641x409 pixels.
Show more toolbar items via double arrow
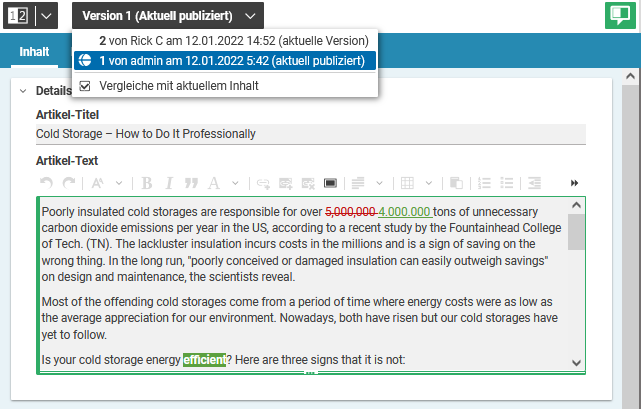[x=574, y=183]
